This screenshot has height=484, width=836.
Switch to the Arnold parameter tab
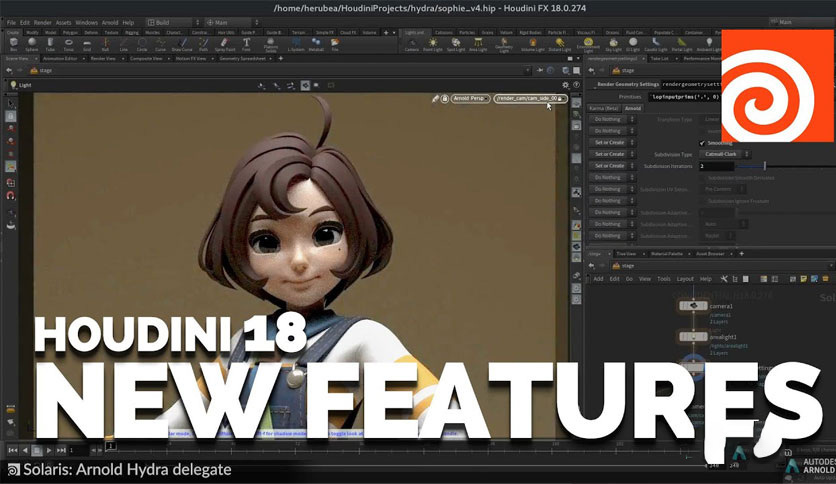(x=633, y=108)
